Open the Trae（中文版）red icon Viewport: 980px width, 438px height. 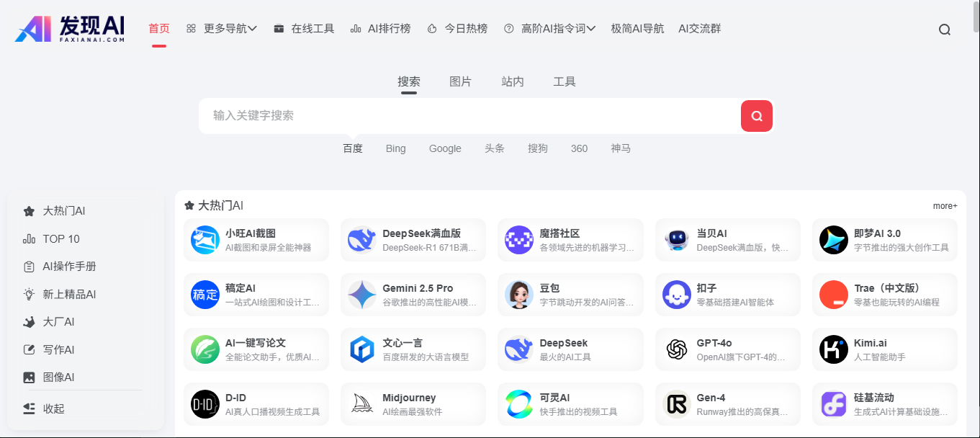click(x=834, y=295)
